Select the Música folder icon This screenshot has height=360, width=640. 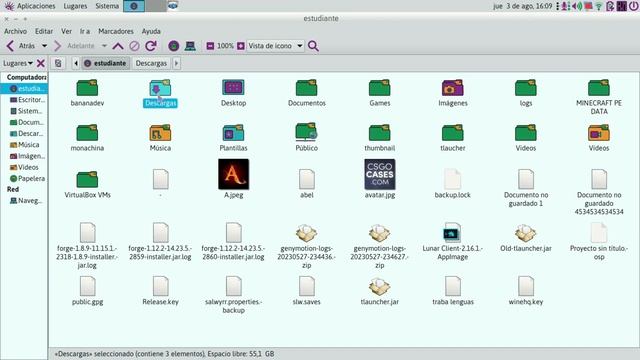[x=160, y=133]
